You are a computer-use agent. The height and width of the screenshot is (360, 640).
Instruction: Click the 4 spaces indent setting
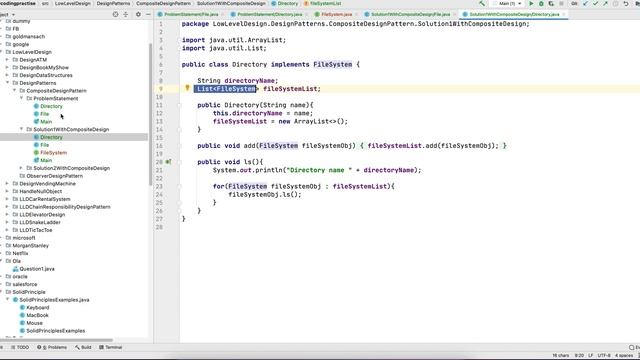(624, 356)
